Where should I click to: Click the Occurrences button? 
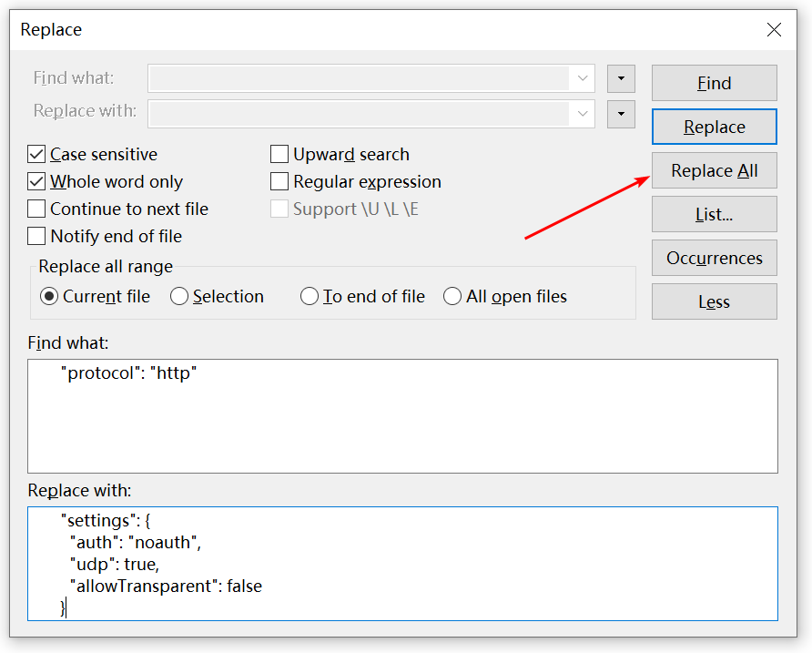point(714,258)
